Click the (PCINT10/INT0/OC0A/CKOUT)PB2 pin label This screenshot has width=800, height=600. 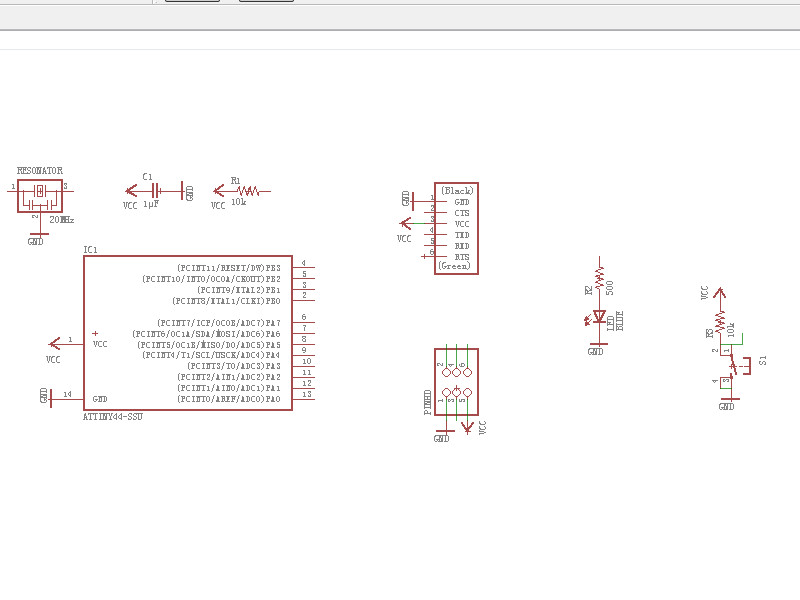pyautogui.click(x=211, y=279)
